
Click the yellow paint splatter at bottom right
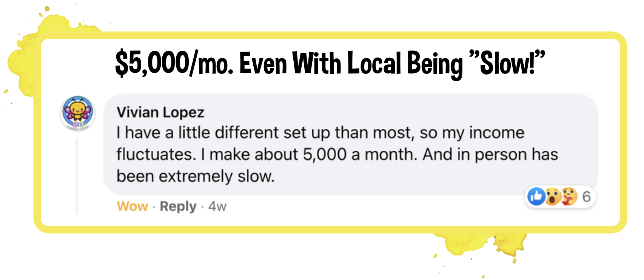point(479,245)
